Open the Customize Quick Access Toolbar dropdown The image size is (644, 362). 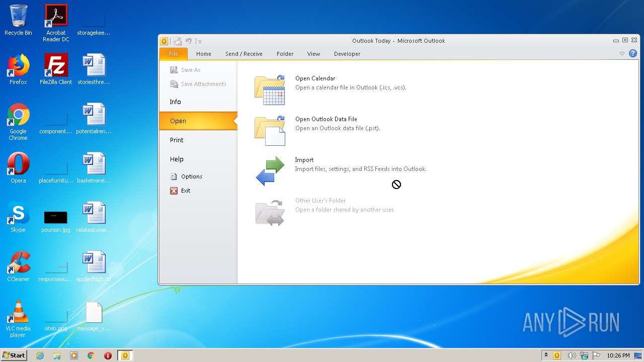tap(200, 41)
